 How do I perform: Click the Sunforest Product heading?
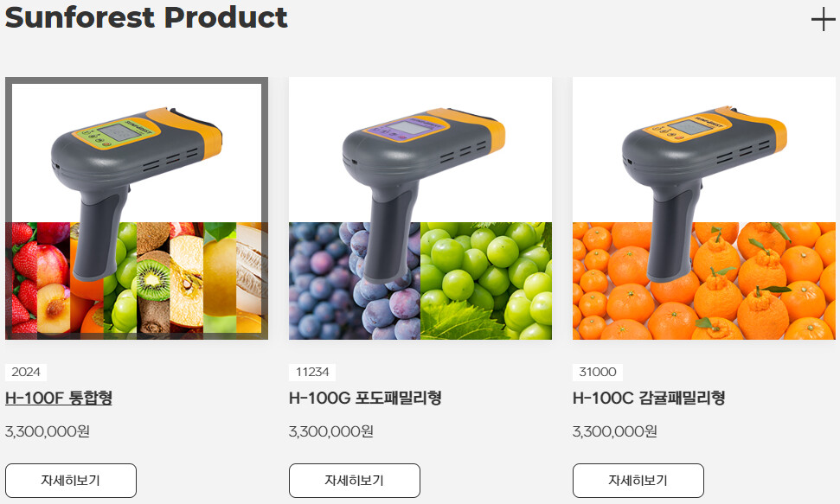(x=146, y=17)
